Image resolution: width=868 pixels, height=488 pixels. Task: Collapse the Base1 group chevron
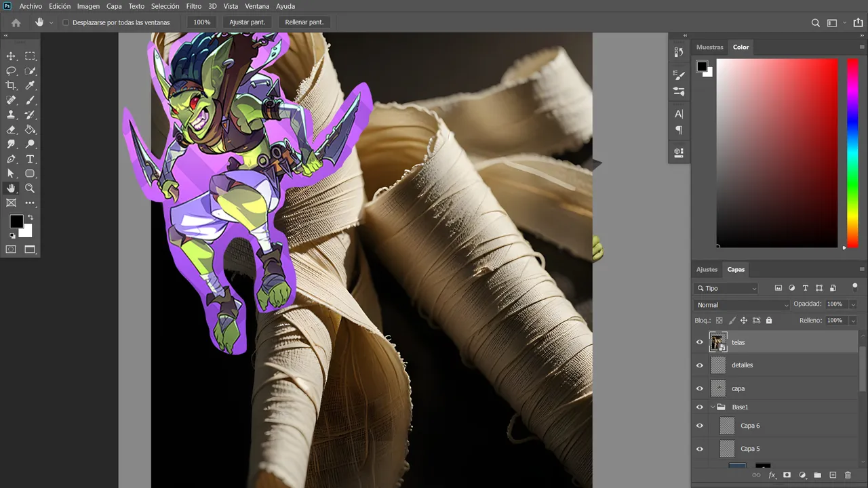(713, 407)
